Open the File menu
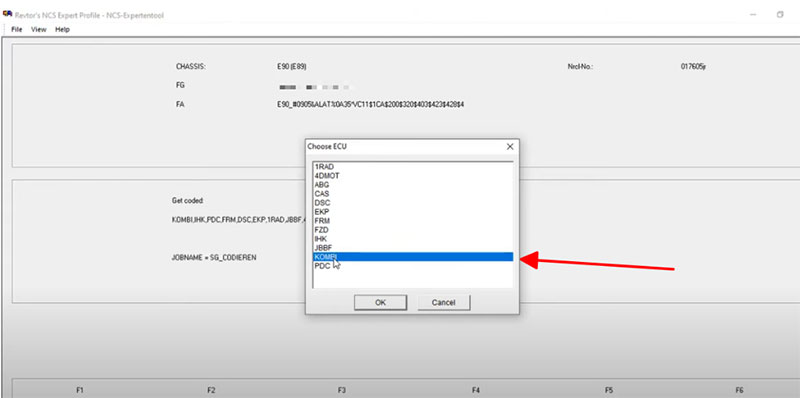Viewport: 800px width, 398px height. (17, 30)
